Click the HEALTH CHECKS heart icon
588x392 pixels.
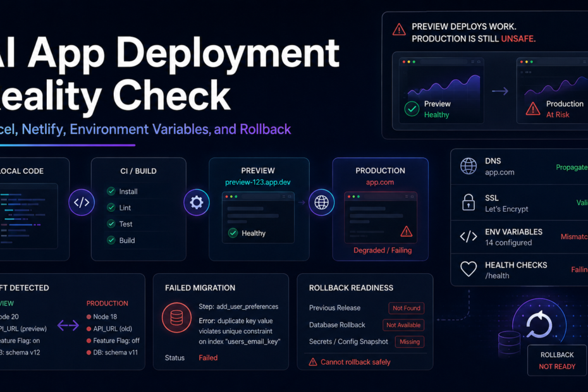469,269
